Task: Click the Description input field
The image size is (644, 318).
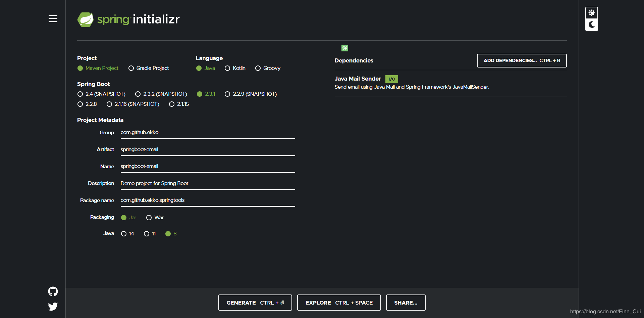Action: tap(208, 184)
